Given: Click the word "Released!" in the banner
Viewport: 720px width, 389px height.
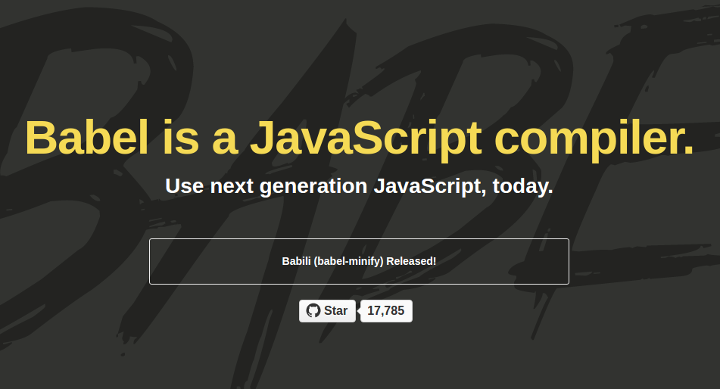Looking at the screenshot, I should pyautogui.click(x=411, y=261).
